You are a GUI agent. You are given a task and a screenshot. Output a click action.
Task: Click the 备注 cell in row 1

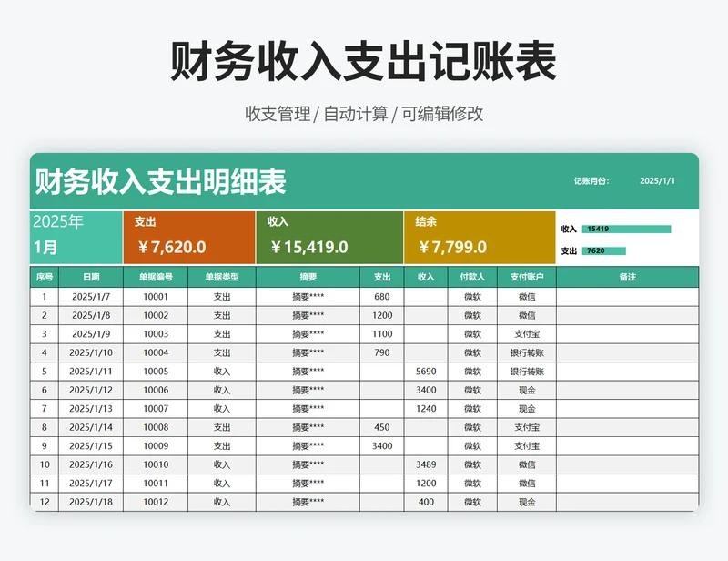(628, 297)
